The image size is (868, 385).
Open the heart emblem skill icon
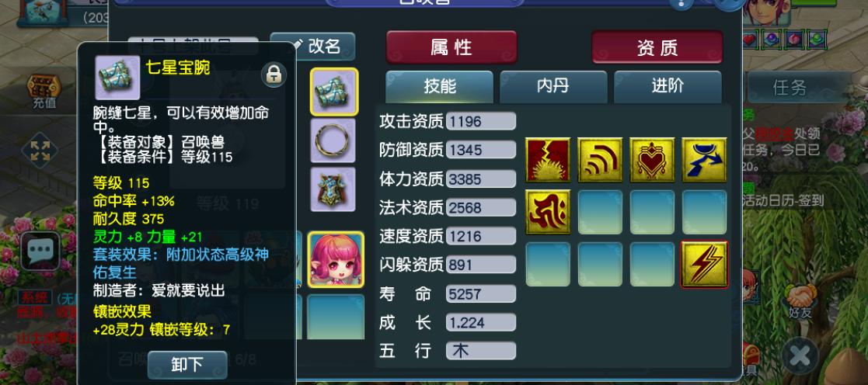pos(652,161)
